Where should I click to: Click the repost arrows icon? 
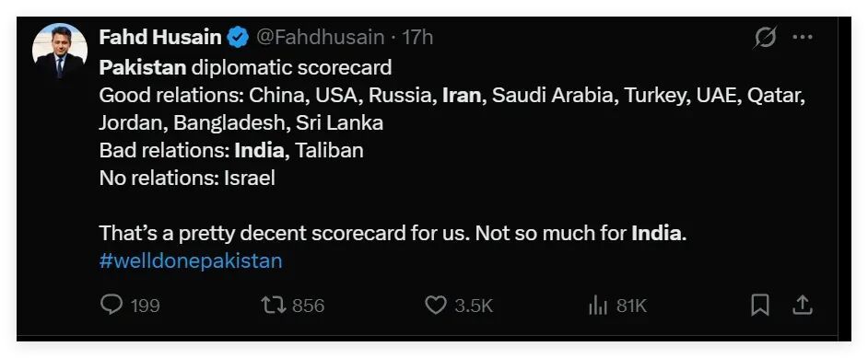(x=274, y=305)
